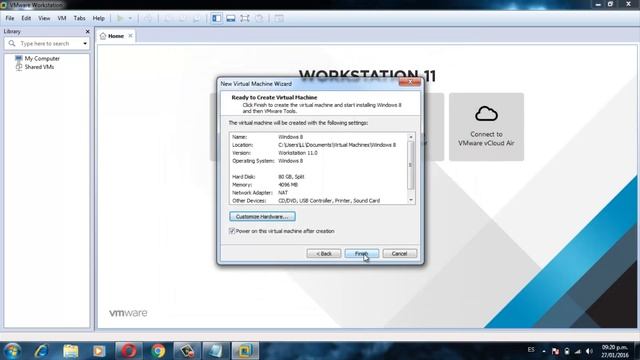The height and width of the screenshot is (360, 640).
Task: Click the Connect to VMware vCloud Air tile
Action: (487, 127)
